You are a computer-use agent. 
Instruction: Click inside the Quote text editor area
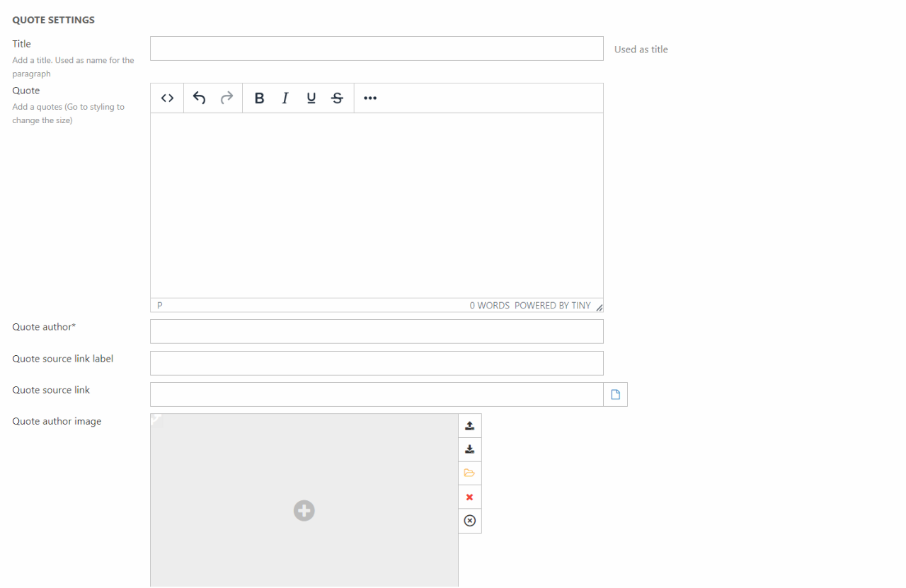[377, 205]
